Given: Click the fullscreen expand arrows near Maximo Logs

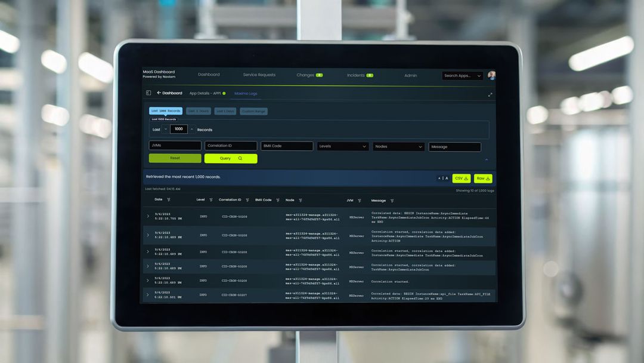Looking at the screenshot, I should [490, 94].
